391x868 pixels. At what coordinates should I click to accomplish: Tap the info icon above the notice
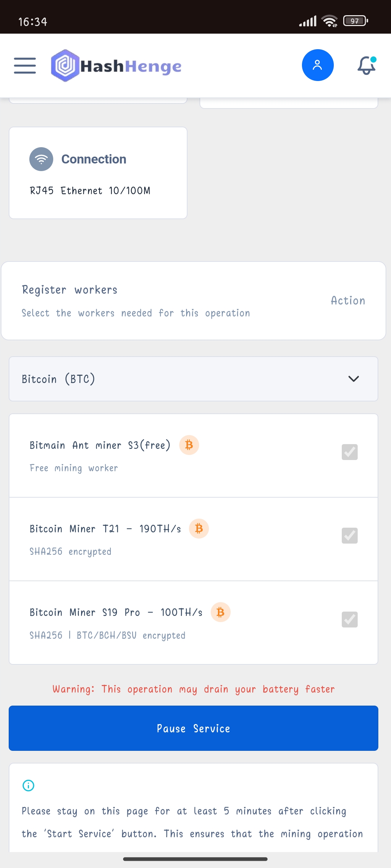(29, 785)
